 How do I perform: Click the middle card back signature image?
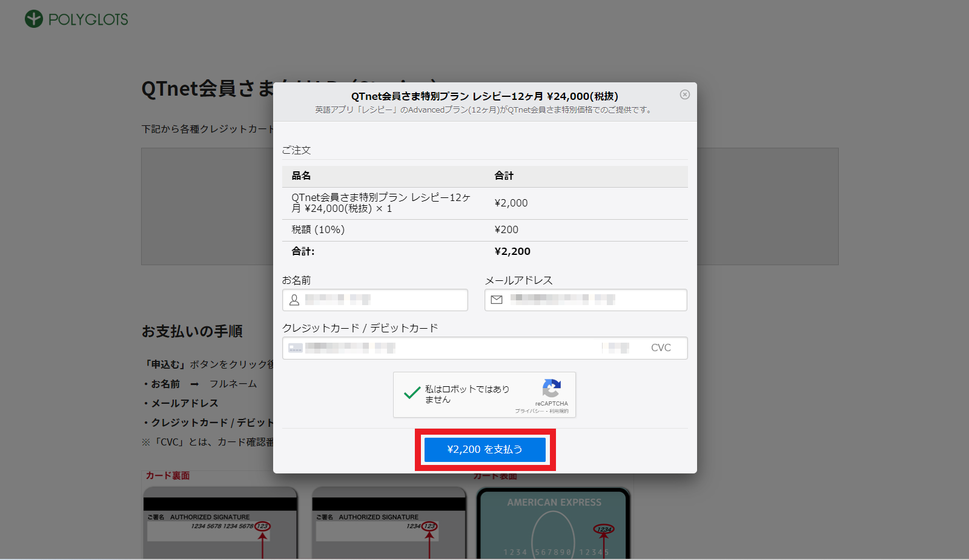coord(389,523)
